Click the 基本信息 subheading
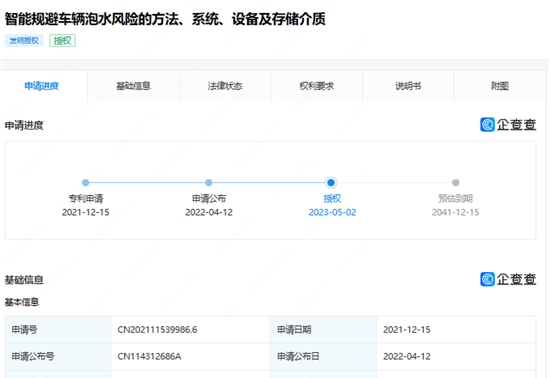The width and height of the screenshot is (550, 378). (x=22, y=302)
